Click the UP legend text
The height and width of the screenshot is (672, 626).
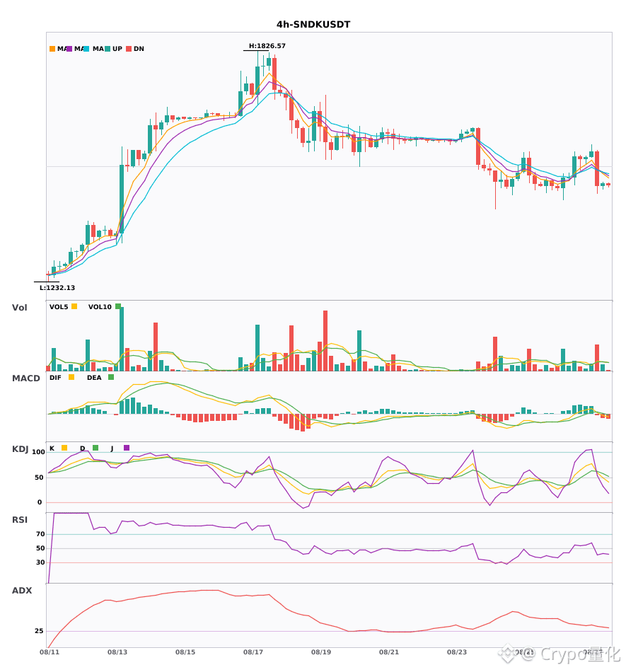click(x=117, y=49)
